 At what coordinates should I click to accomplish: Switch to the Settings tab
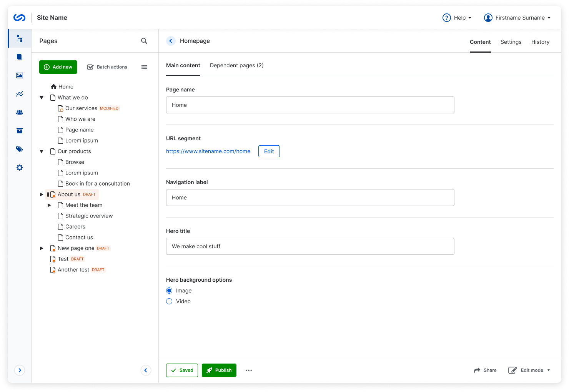coord(511,42)
